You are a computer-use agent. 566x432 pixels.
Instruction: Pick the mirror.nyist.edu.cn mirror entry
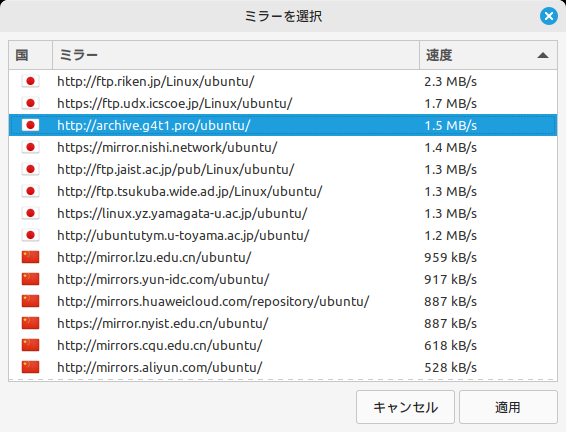[283, 323]
